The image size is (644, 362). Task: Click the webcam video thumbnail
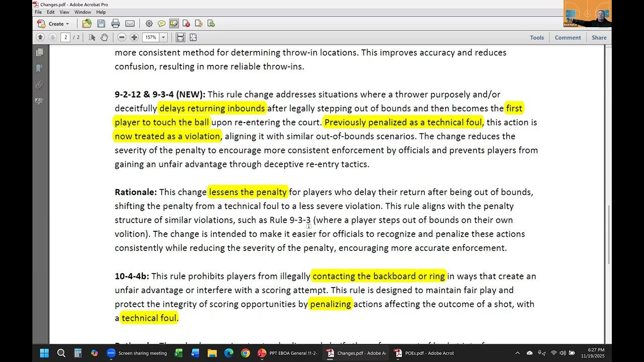tap(588, 14)
